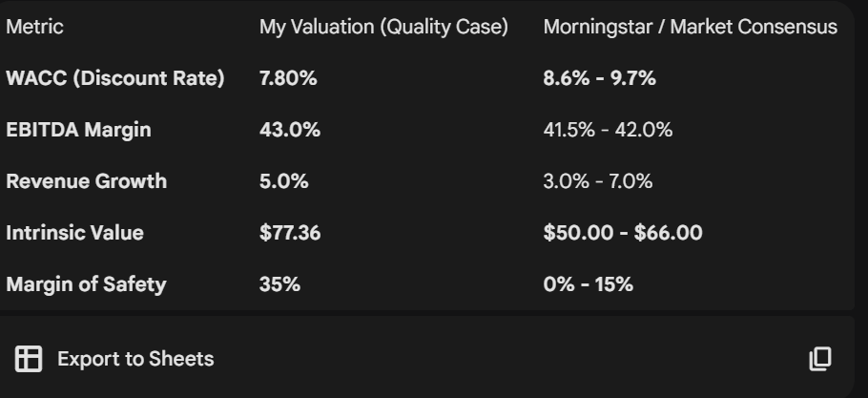Select the Intrinsic Value row label

(x=74, y=233)
